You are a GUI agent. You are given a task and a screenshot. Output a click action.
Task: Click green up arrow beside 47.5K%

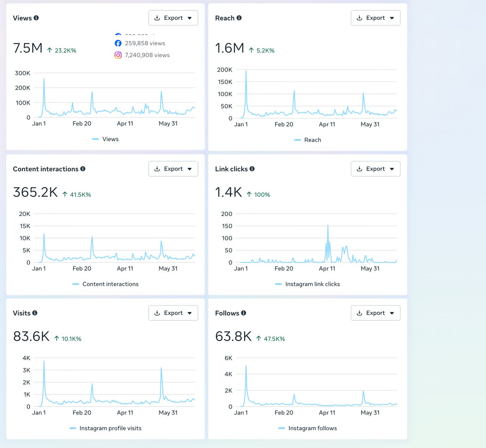point(259,339)
